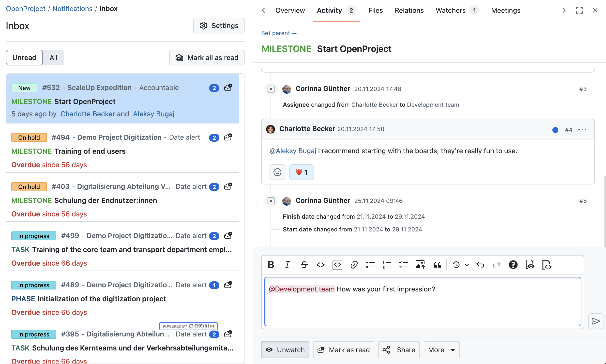Submit the comment with send arrow
The width and height of the screenshot is (606, 364).
(x=596, y=321)
